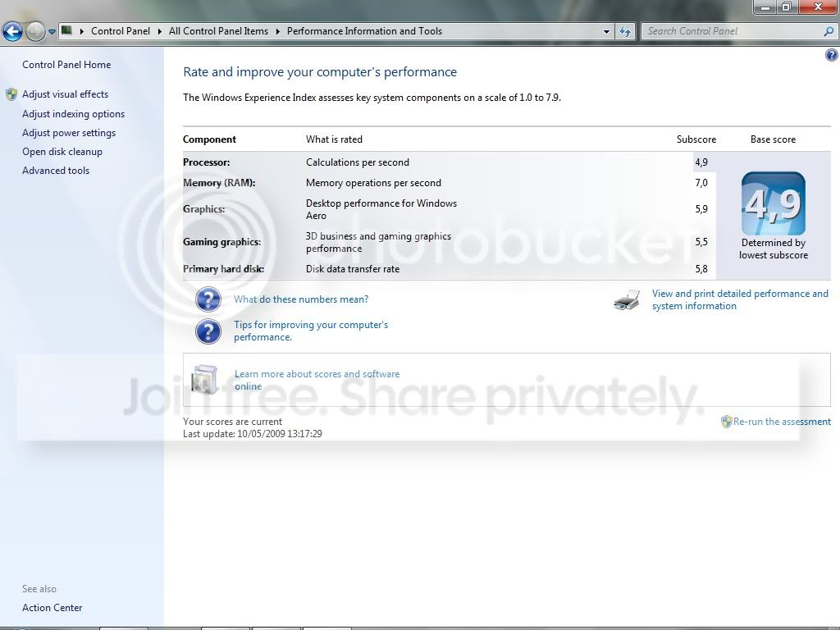Open the recent pages dropdown arrow
The width and height of the screenshot is (840, 630).
52,32
